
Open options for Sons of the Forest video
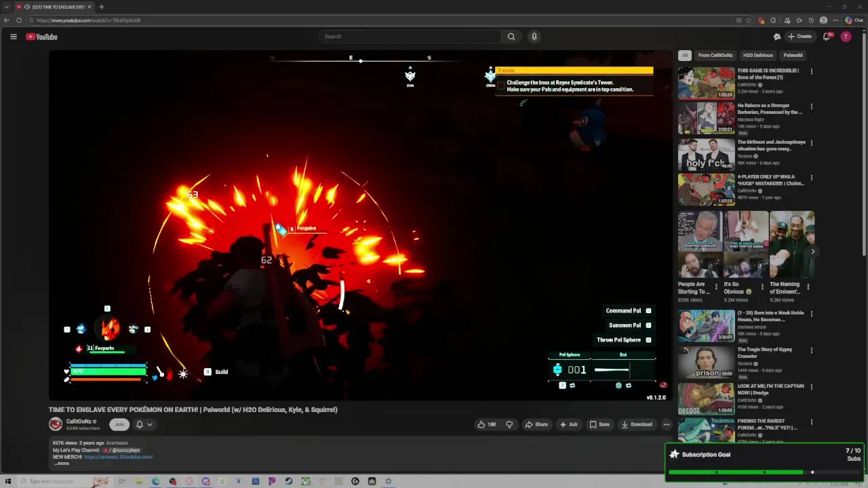(811, 71)
